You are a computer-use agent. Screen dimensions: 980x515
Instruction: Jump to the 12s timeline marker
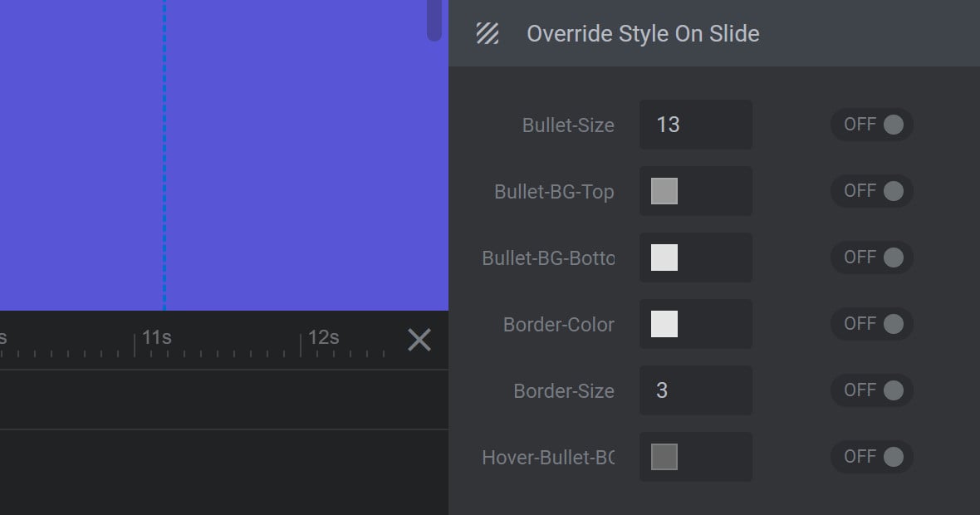coord(322,338)
